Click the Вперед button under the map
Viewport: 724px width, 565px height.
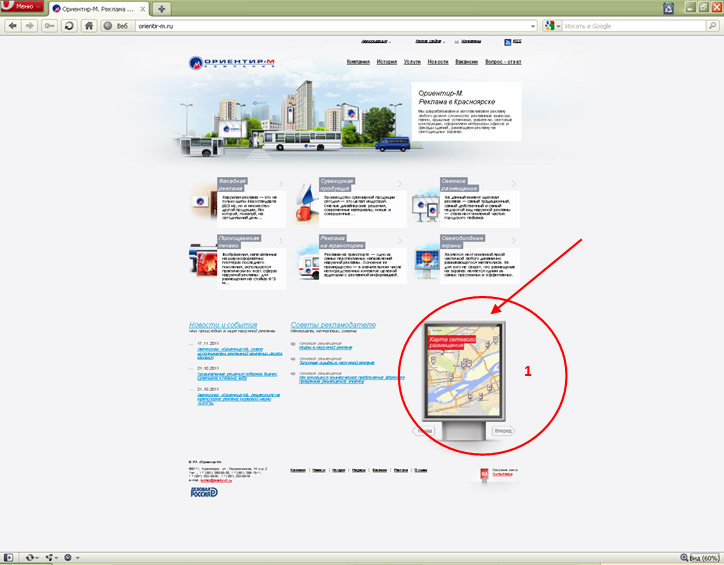click(x=504, y=431)
